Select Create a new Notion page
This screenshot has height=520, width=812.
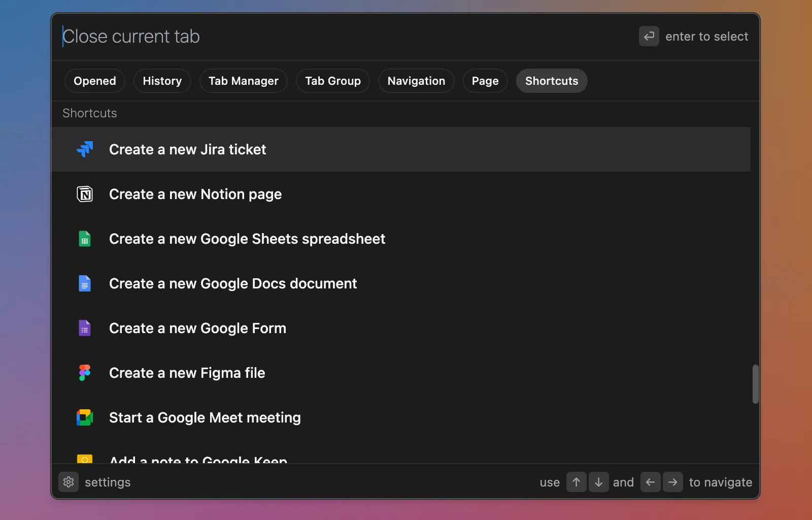(195, 194)
